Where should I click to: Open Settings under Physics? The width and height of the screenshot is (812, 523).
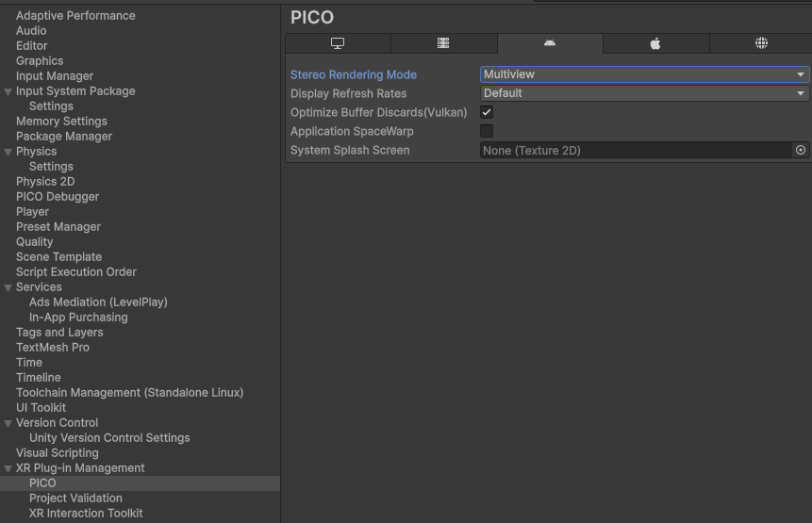51,166
